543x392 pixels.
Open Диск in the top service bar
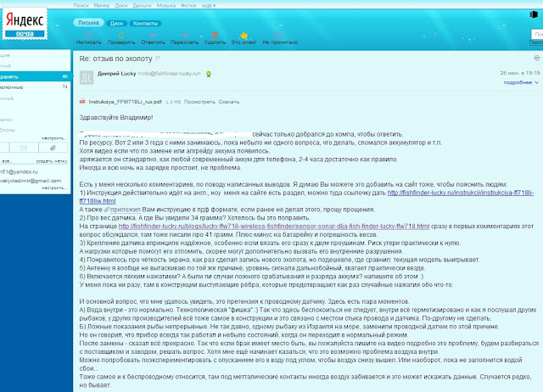[121, 6]
